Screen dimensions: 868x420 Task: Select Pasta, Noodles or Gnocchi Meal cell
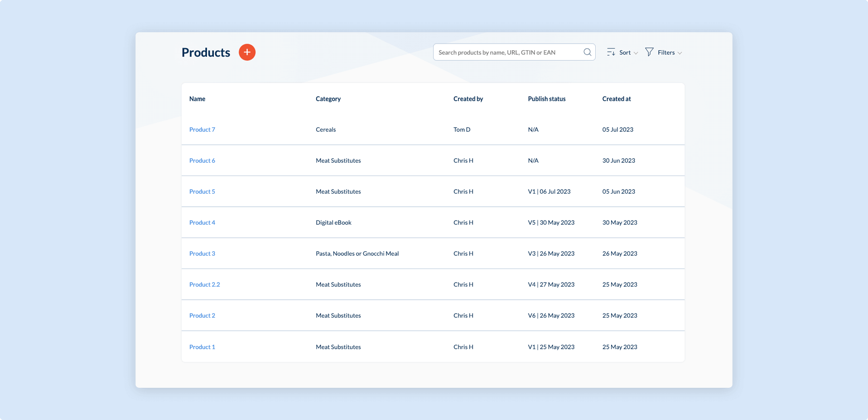click(357, 254)
